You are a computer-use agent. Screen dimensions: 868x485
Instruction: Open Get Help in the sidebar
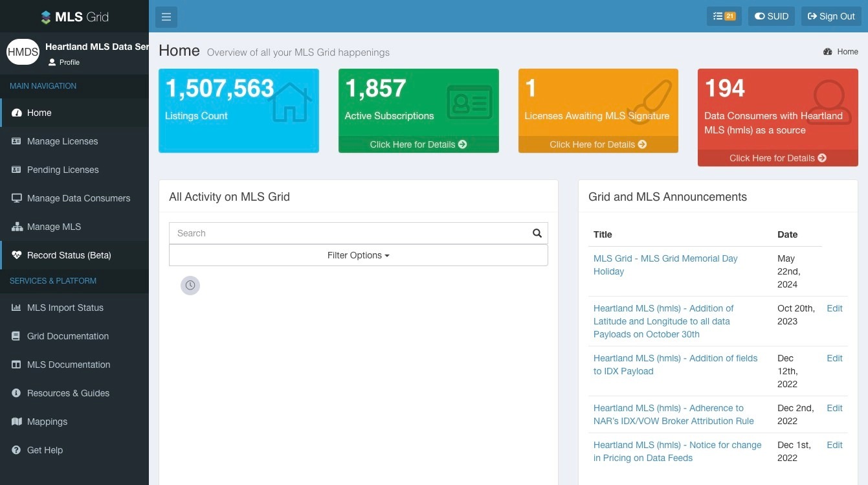(74, 450)
